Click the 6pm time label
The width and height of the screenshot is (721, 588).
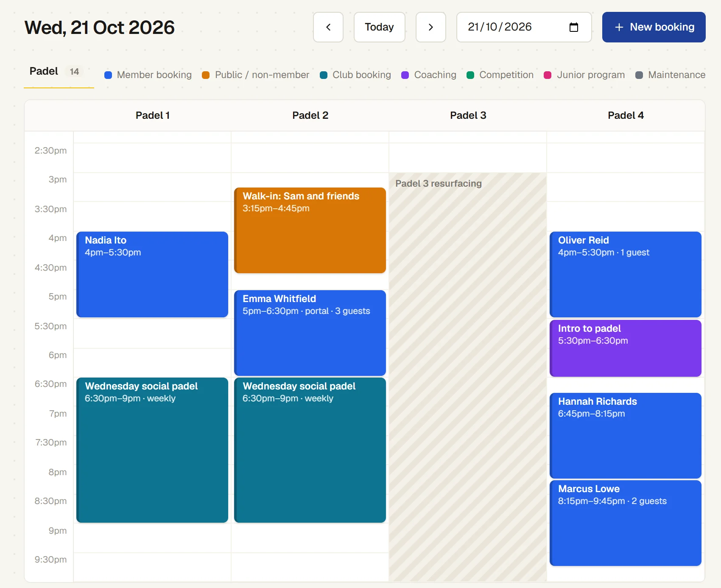tap(58, 355)
